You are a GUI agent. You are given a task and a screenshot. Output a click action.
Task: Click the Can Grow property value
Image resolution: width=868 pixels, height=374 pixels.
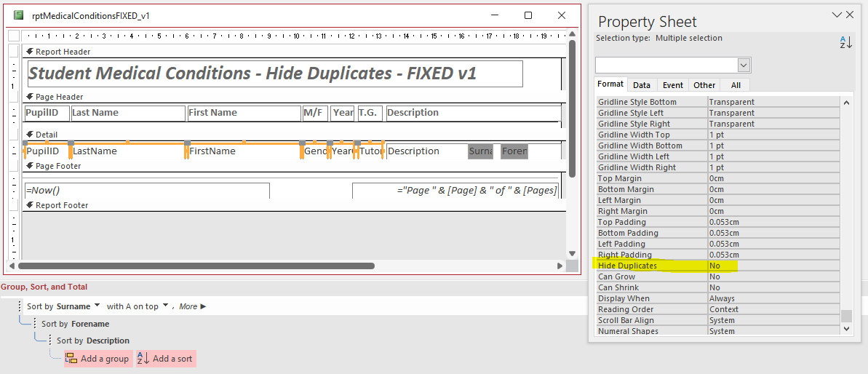point(774,276)
